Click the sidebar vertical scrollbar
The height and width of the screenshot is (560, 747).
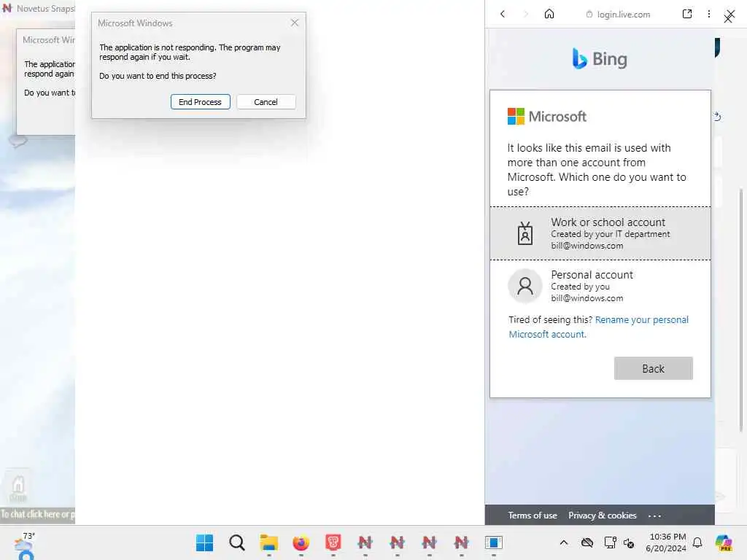click(x=741, y=309)
